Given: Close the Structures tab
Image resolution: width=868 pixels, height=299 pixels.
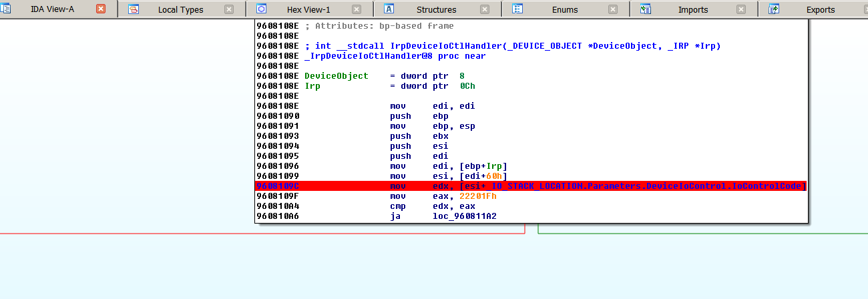Looking at the screenshot, I should tap(485, 9).
